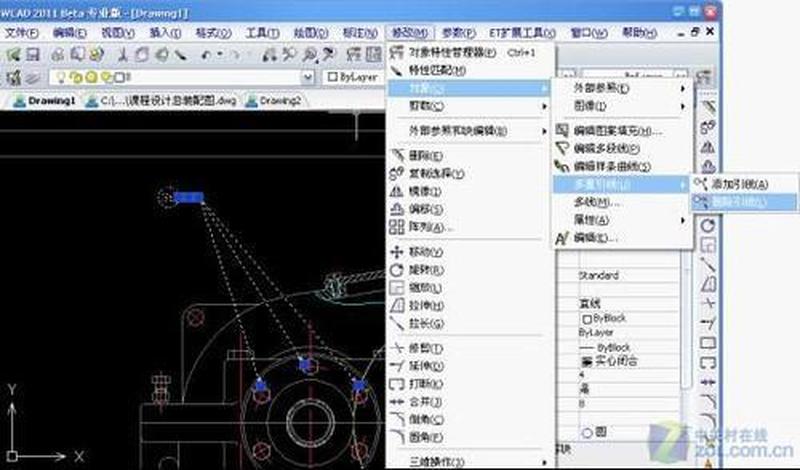Select the Pan hand tool
The height and width of the screenshot is (470, 800).
click(x=269, y=54)
